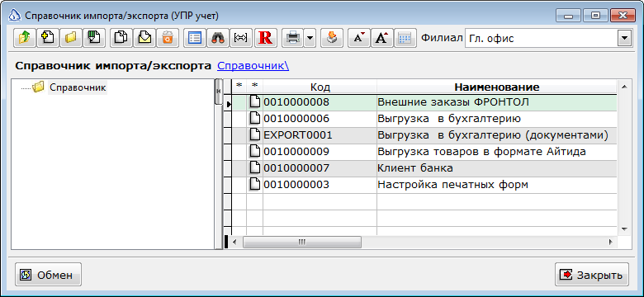Go up one folder level icon
Viewport: 644px width, 297px height.
coord(25,38)
